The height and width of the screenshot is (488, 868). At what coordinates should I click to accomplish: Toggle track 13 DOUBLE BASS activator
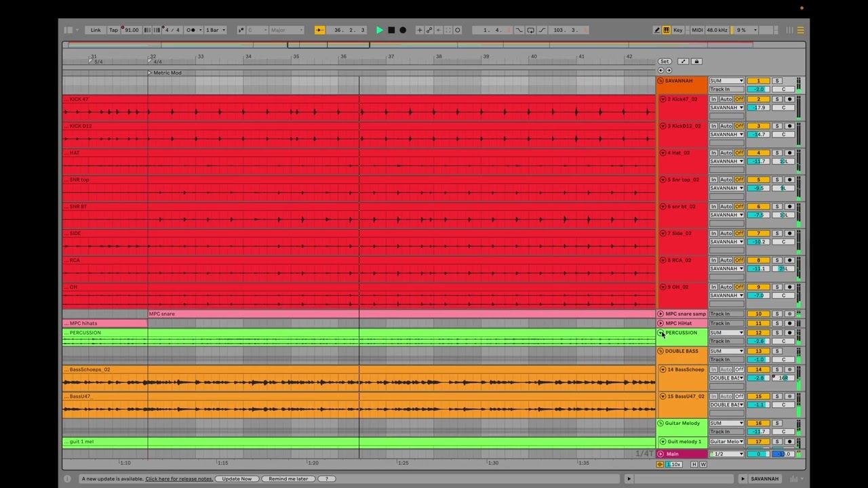click(x=759, y=351)
